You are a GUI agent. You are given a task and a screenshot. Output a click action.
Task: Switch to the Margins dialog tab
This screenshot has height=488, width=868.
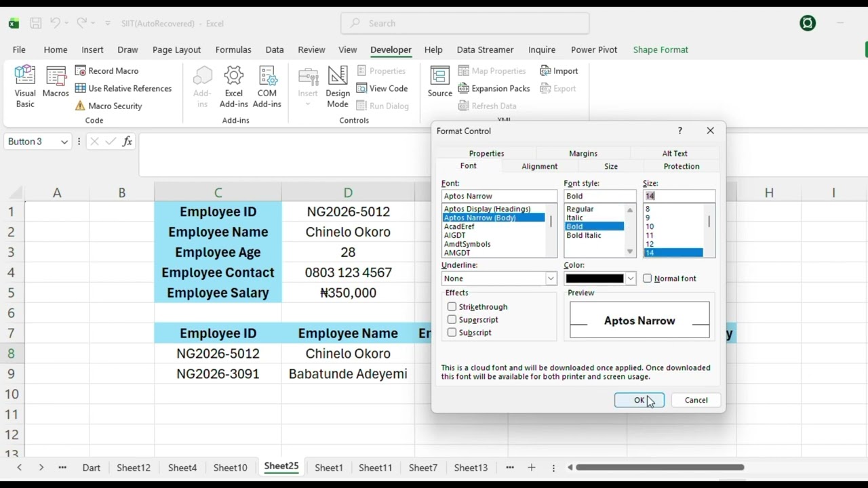[583, 153]
